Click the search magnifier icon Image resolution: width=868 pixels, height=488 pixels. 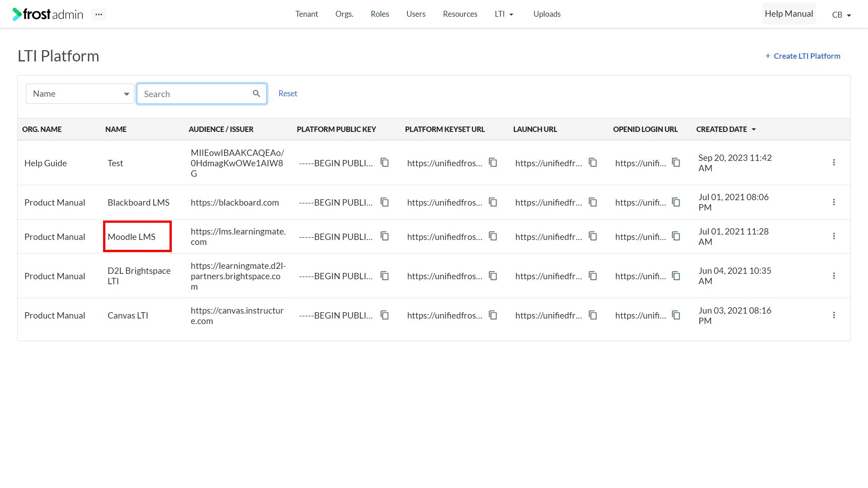[256, 94]
